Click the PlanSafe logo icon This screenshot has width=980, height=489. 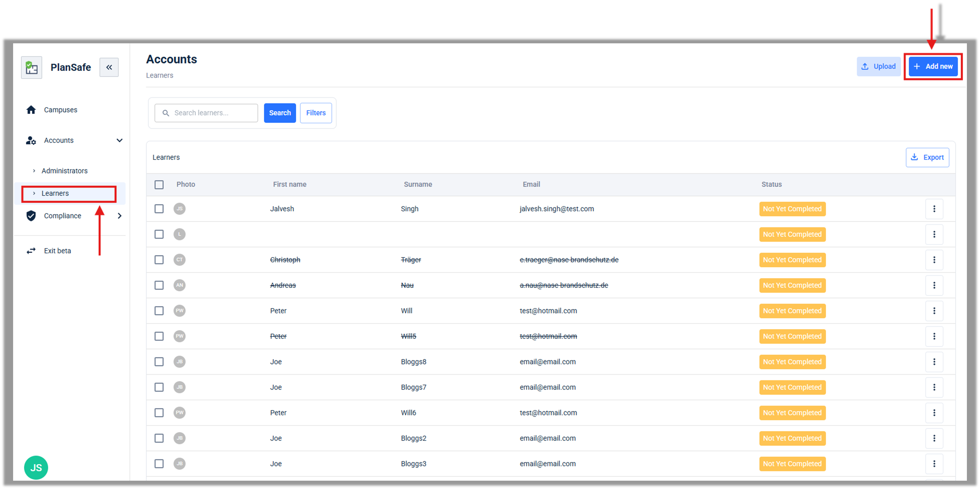tap(32, 67)
